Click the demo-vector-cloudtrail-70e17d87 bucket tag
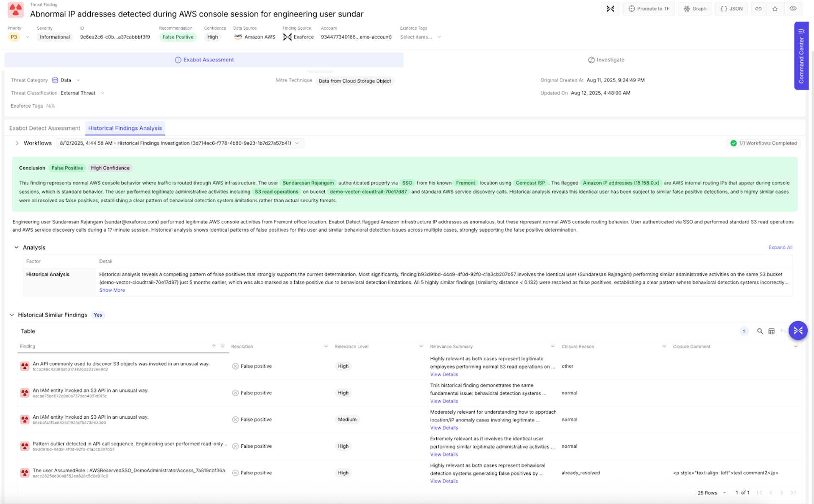814x504 pixels. [x=368, y=192]
